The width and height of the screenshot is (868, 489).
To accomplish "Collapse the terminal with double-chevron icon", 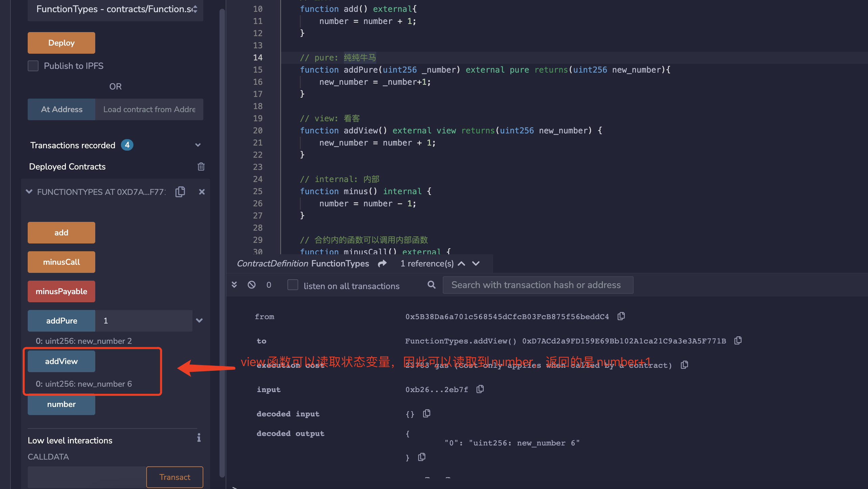I will tap(234, 285).
